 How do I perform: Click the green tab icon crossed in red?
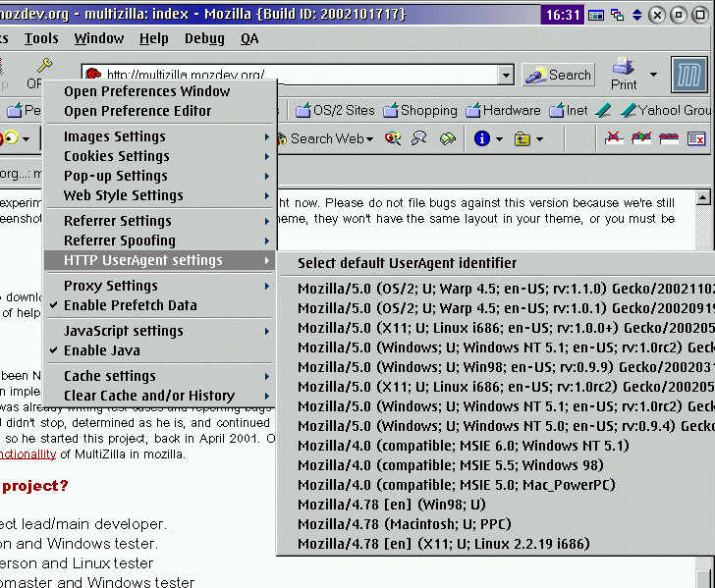[641, 137]
